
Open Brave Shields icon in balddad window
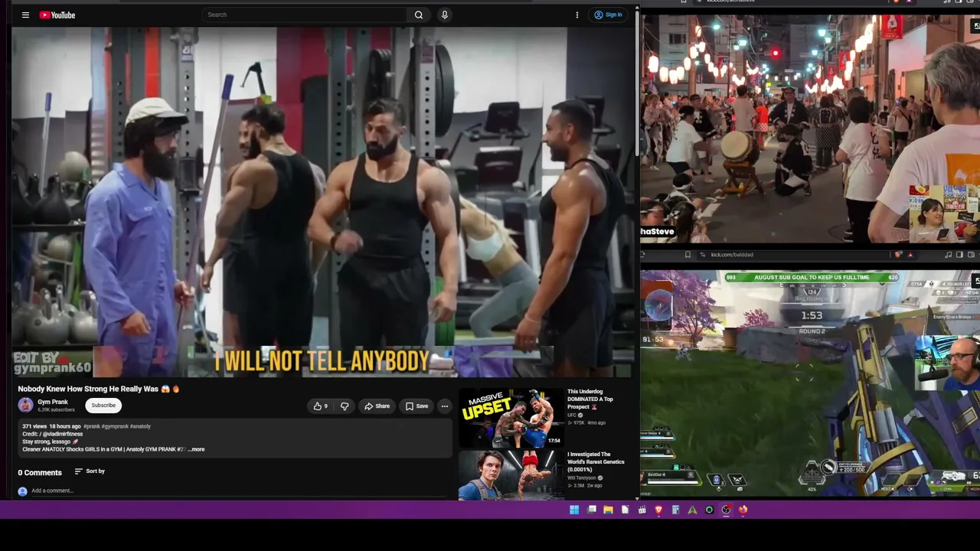click(899, 255)
